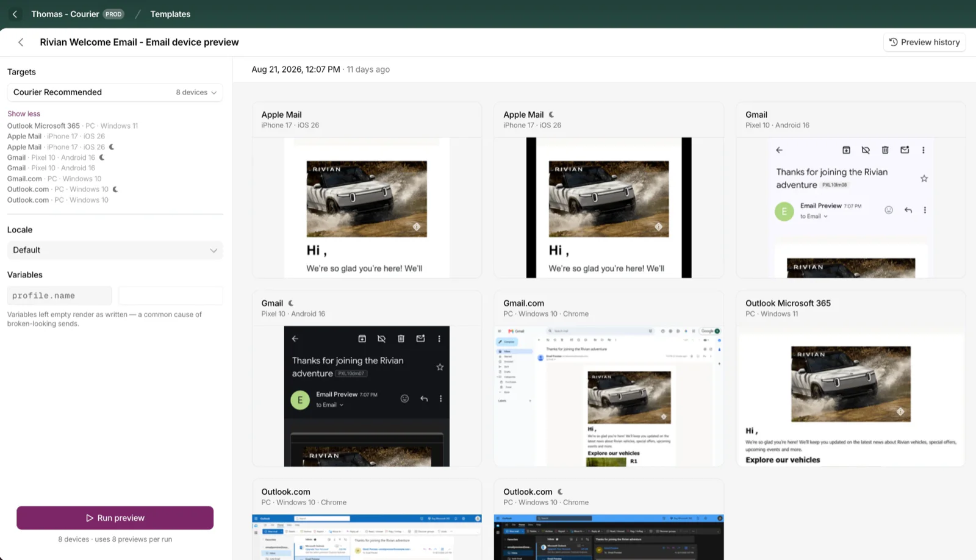The height and width of the screenshot is (560, 976).
Task: Expand the Courier Recommended devices dropdown
Action: click(x=115, y=92)
